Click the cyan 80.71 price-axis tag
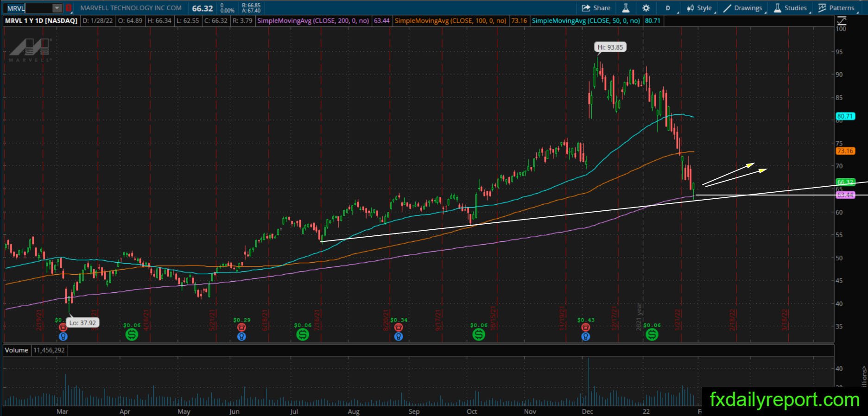 845,116
